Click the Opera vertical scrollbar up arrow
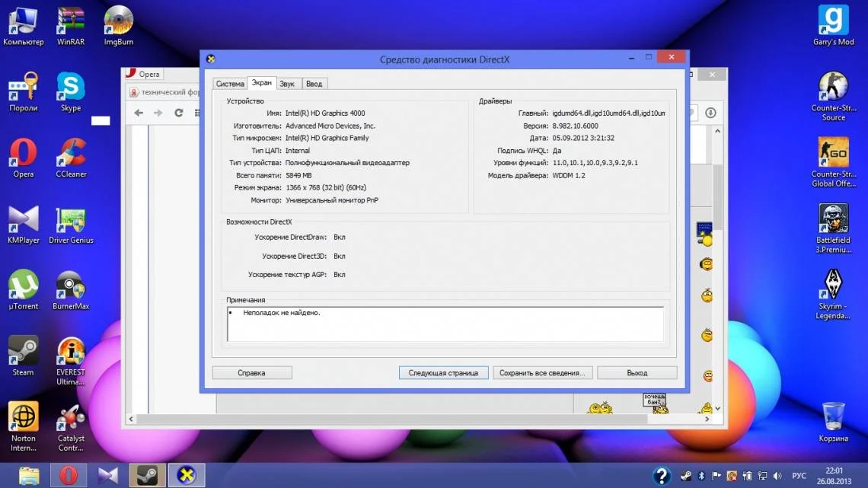Viewport: 868px width, 488px height. pos(717,131)
